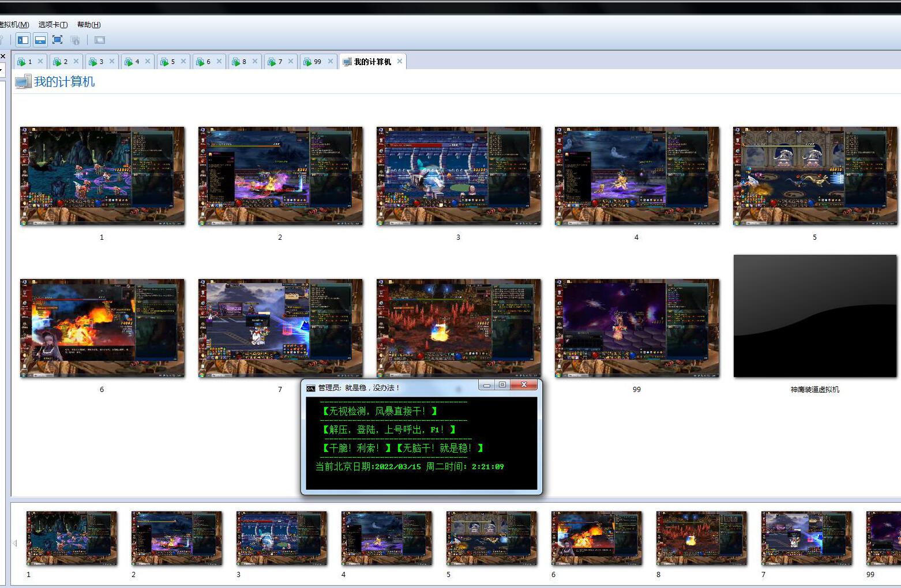Image resolution: width=901 pixels, height=588 pixels.
Task: Close VM tab 6
Action: coord(219,61)
